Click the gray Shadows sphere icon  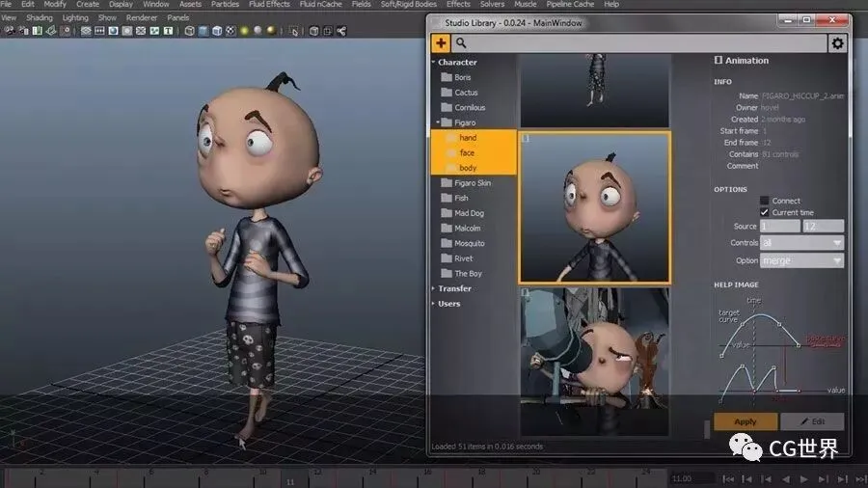[x=258, y=31]
